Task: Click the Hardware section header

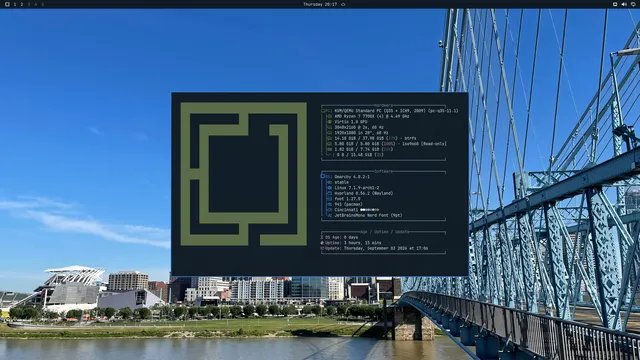Action: tap(383, 105)
